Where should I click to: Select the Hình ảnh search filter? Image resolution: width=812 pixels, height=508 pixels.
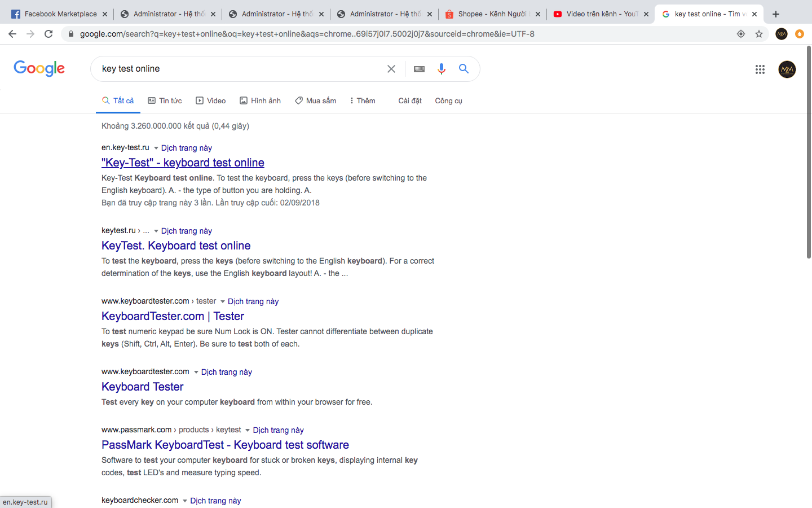click(x=260, y=100)
